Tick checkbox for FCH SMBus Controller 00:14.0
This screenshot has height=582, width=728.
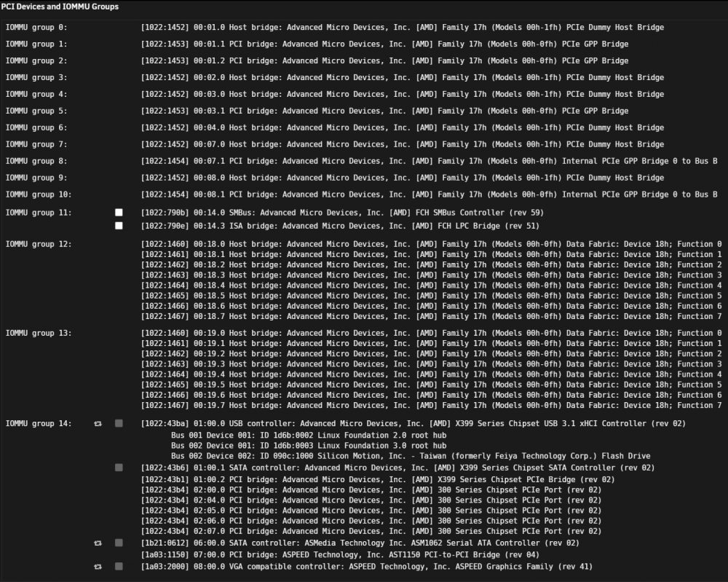tap(119, 212)
